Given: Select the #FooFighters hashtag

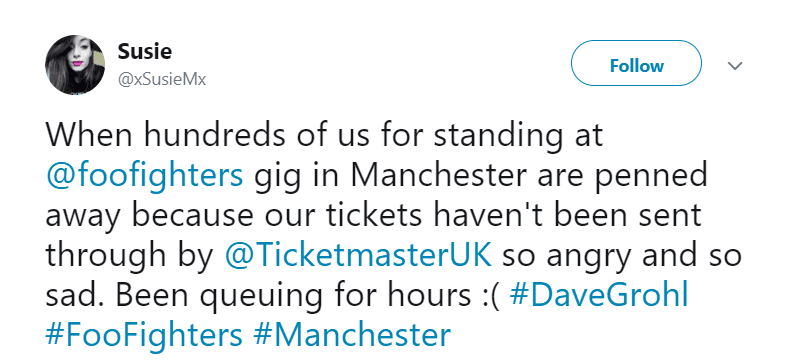Looking at the screenshot, I should click(144, 335).
